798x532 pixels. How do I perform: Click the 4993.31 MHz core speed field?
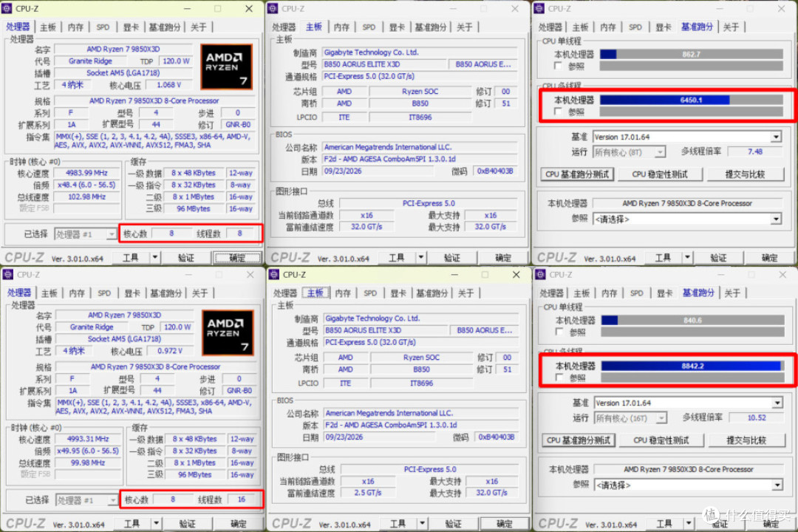pyautogui.click(x=88, y=439)
